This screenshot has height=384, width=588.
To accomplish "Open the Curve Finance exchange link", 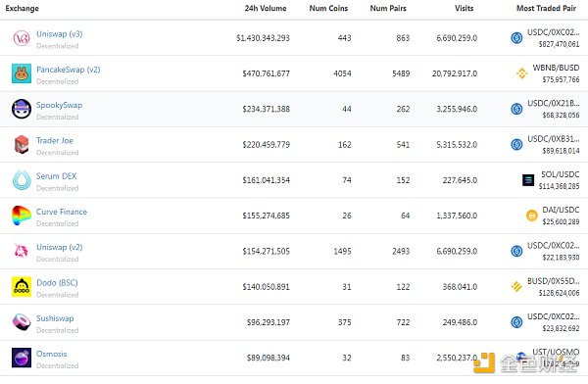I will click(x=62, y=212).
